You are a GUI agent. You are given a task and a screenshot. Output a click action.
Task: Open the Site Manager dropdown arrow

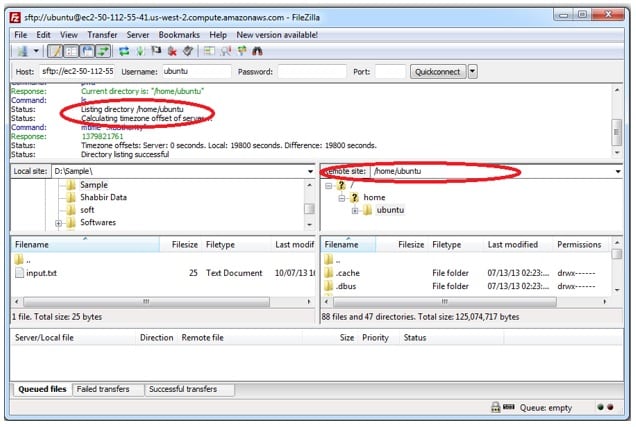point(36,51)
